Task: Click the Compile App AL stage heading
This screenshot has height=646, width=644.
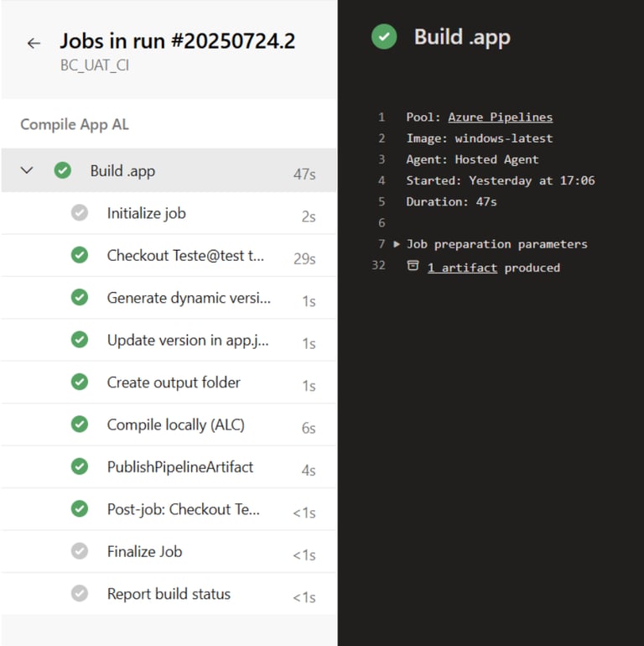Action: coord(75,124)
